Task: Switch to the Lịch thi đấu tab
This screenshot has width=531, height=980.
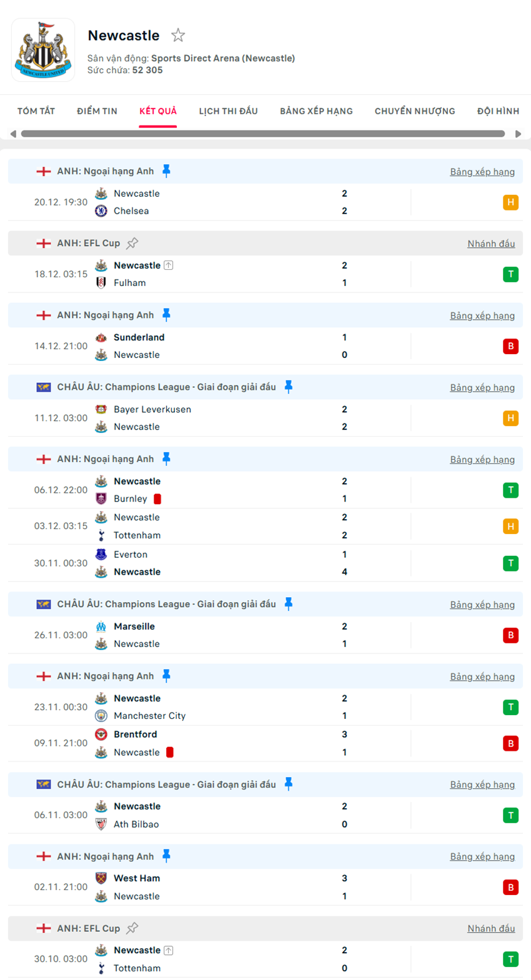Action: click(228, 111)
